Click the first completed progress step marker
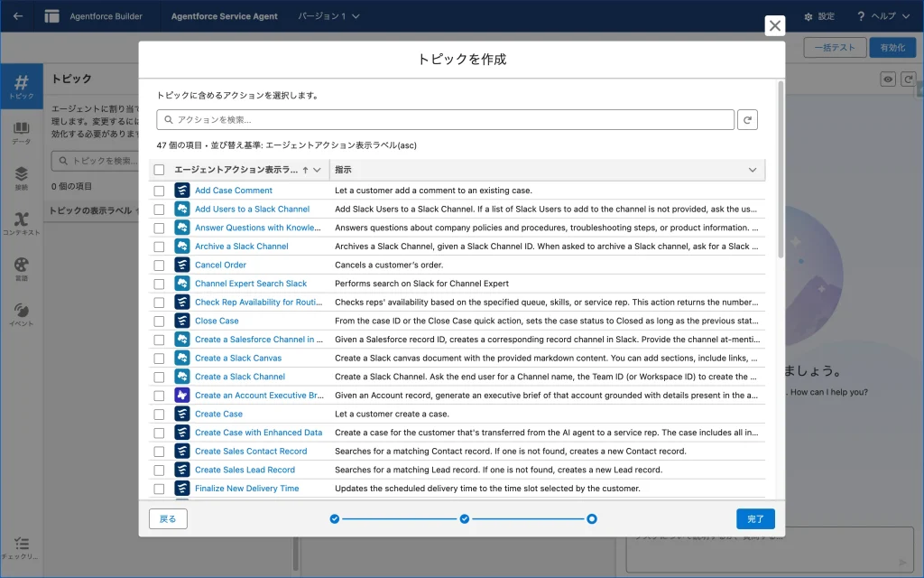Screen dimensions: 924x578 click(x=335, y=519)
